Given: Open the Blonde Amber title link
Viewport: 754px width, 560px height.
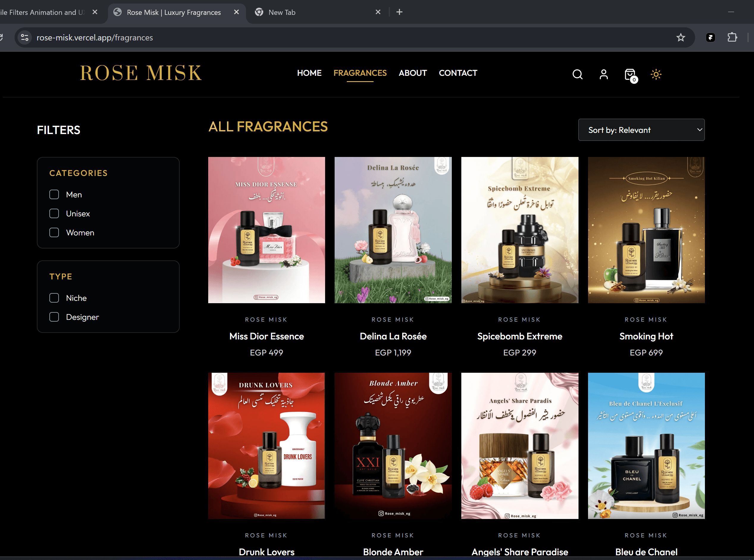Looking at the screenshot, I should 393,552.
